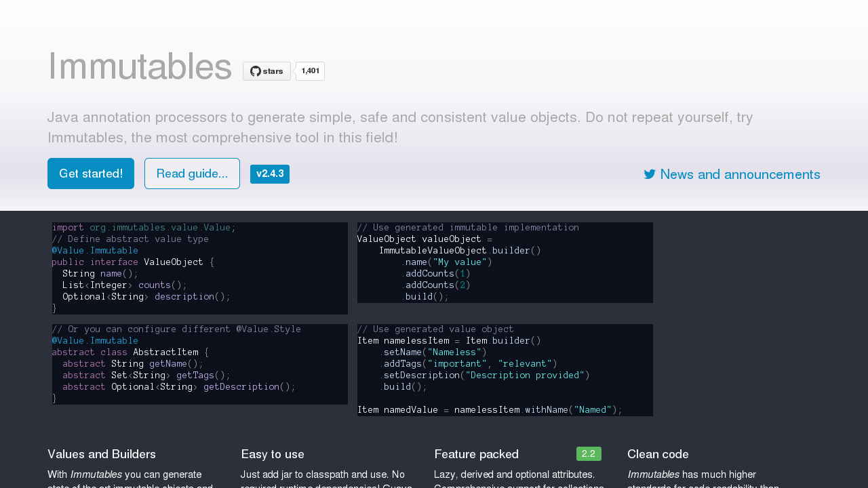Click the AbstractItem class code snippet
Screen dimensions: 868x488
pos(200,364)
